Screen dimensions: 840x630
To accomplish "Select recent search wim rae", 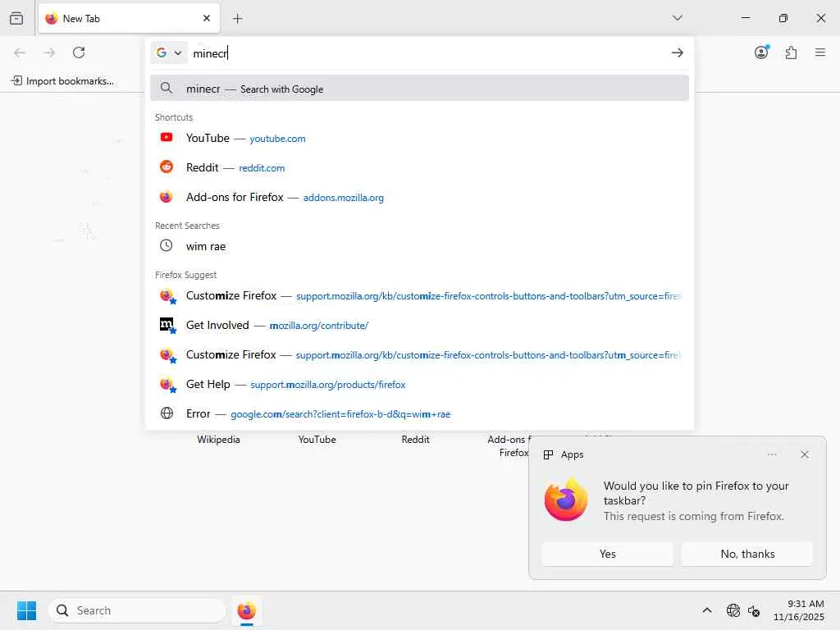I will coord(419,246).
